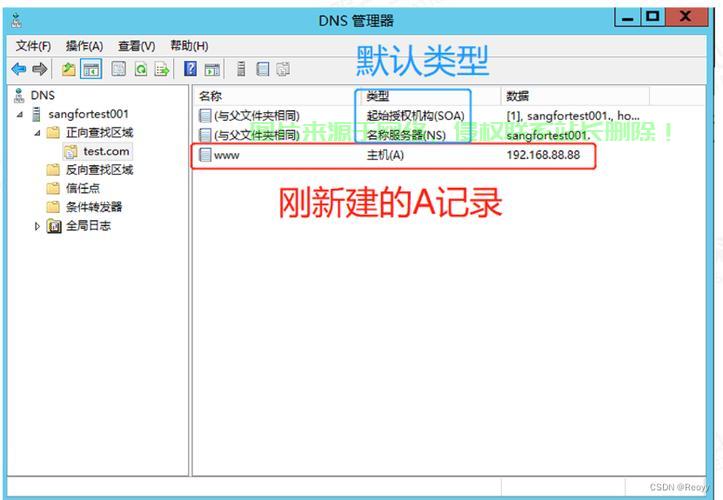The height and width of the screenshot is (500, 723).
Task: Collapse the sangfortest001 server node
Action: coord(20,114)
